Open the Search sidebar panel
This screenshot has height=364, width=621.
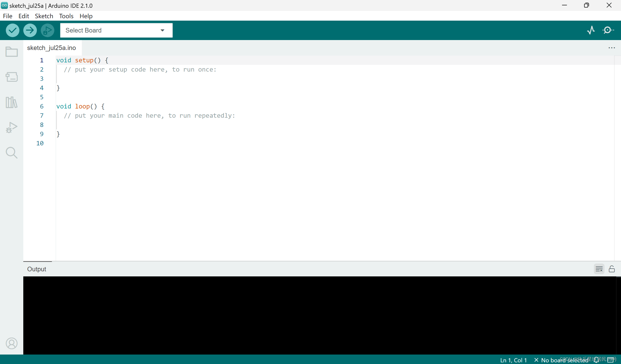click(x=12, y=153)
